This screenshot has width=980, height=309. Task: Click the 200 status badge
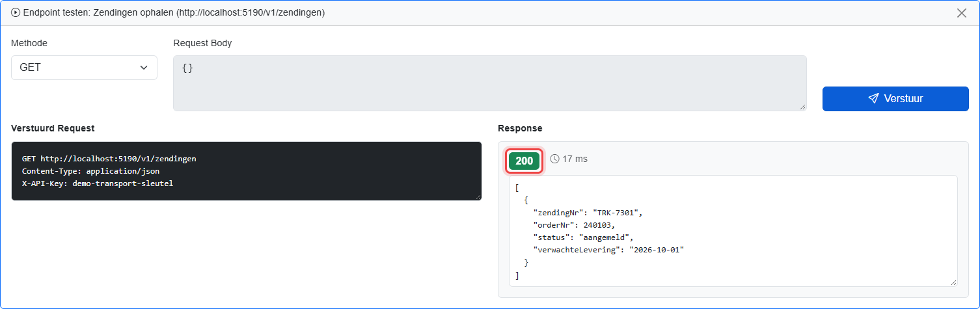tap(524, 161)
